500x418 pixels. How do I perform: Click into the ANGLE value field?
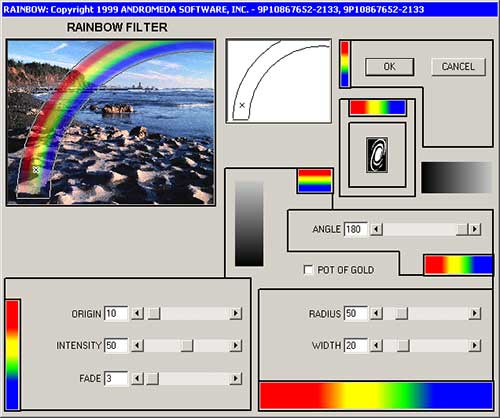356,229
